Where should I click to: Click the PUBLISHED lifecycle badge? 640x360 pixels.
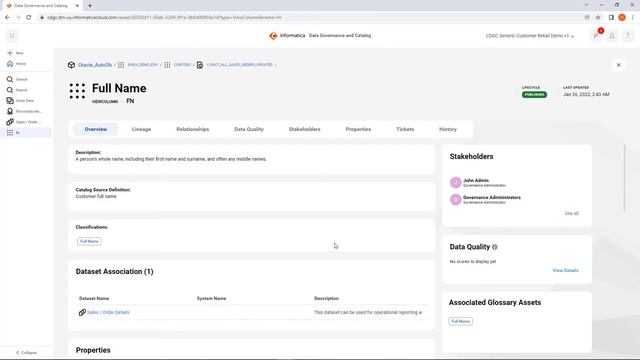[x=534, y=95]
